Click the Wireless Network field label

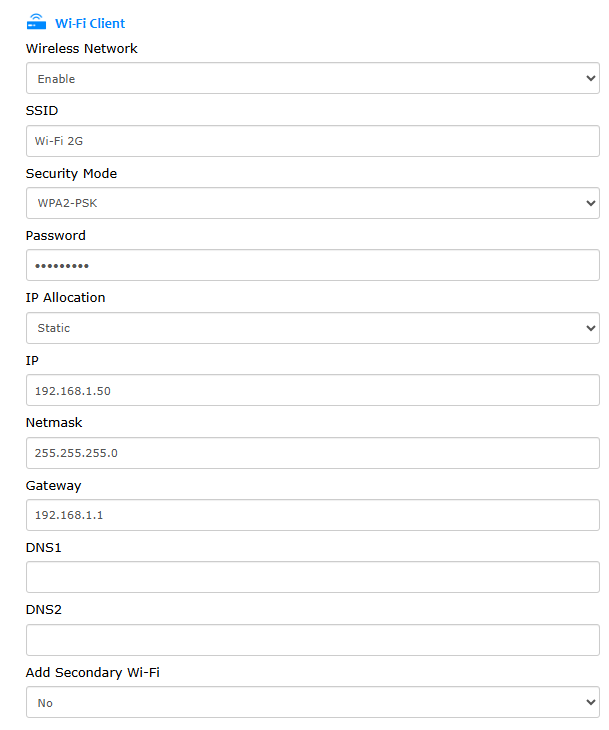click(81, 48)
